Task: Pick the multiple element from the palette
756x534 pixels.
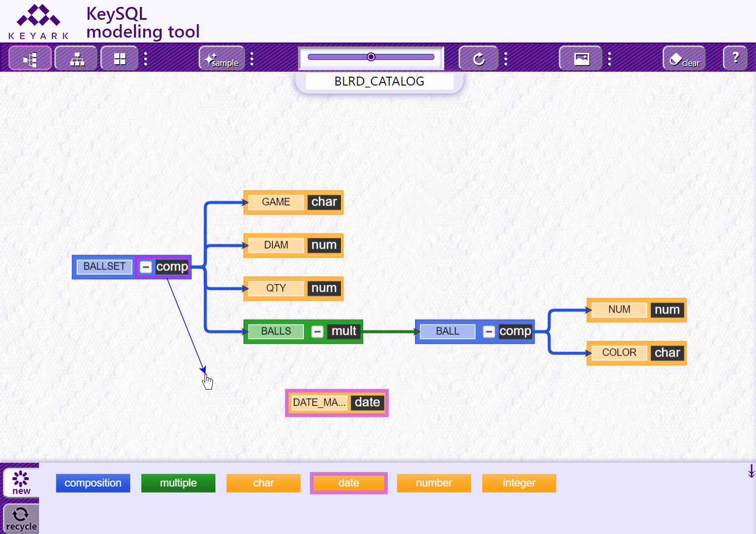Action: pyautogui.click(x=178, y=483)
